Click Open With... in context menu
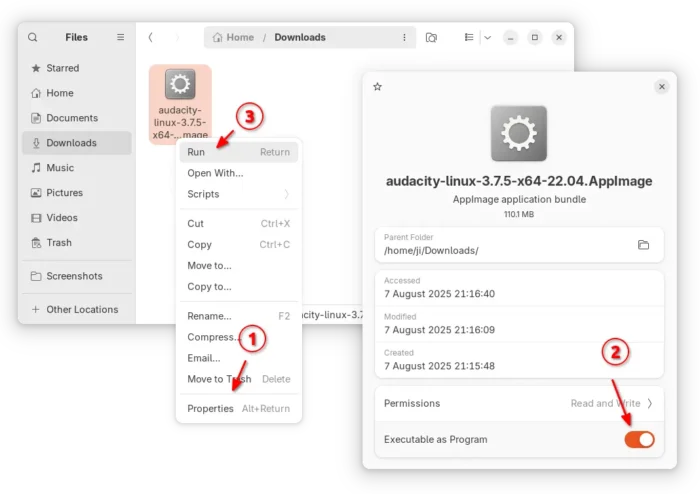 215,173
